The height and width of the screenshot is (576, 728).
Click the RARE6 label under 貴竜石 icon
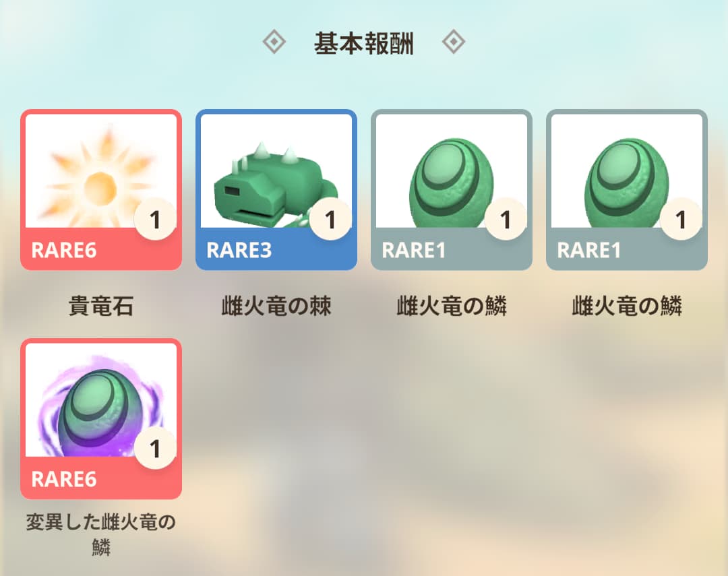[64, 250]
